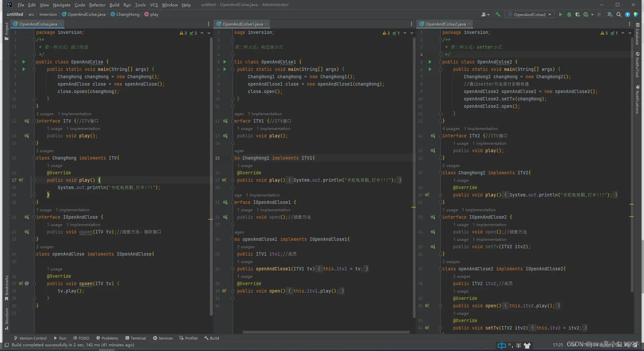Close the OpenAndColse.java tab
The image size is (644, 351).
61,24
